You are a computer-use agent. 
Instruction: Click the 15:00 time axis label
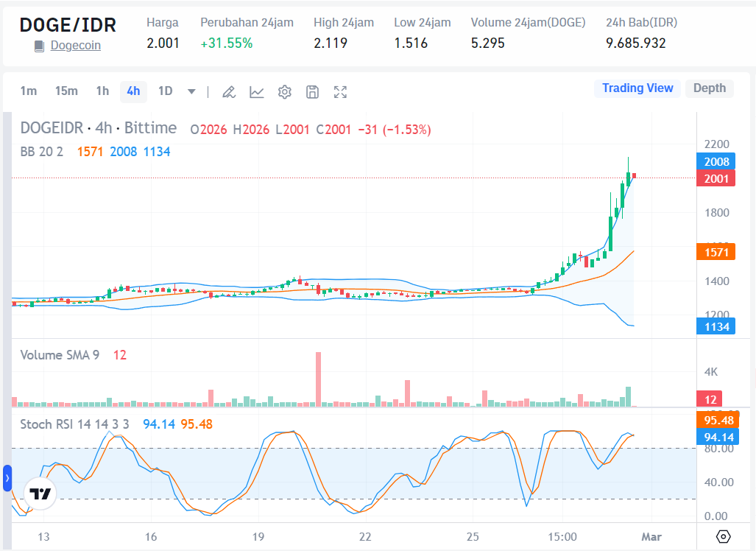click(x=562, y=537)
